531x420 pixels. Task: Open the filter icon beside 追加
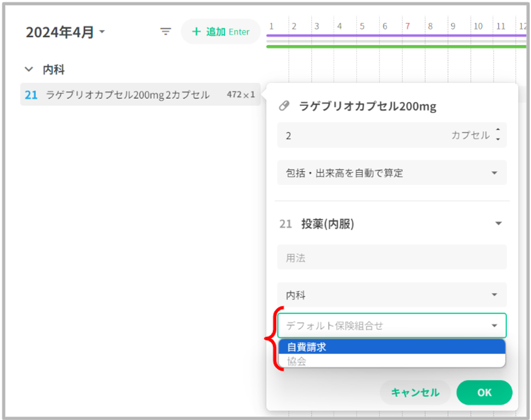point(166,32)
